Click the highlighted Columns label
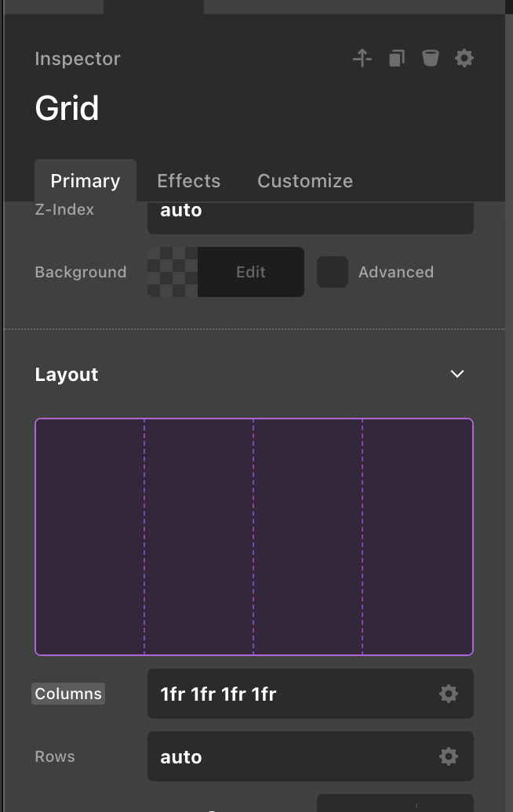This screenshot has height=812, width=513. click(x=68, y=694)
